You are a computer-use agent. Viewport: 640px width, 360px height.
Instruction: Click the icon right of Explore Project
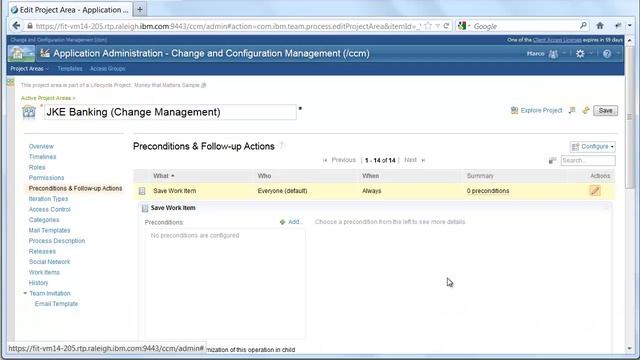(572, 110)
